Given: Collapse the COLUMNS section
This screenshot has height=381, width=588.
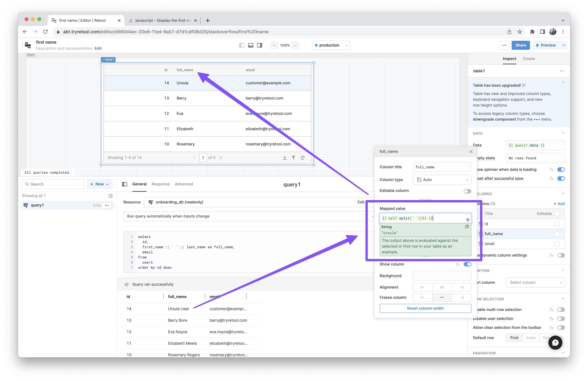Looking at the screenshot, I should 563,194.
